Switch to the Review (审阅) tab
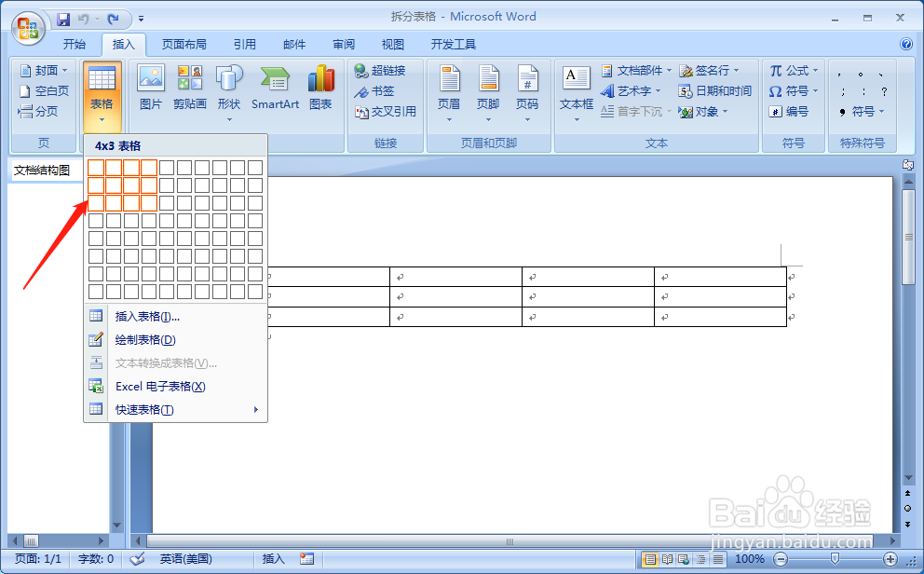The width and height of the screenshot is (924, 574). (344, 44)
